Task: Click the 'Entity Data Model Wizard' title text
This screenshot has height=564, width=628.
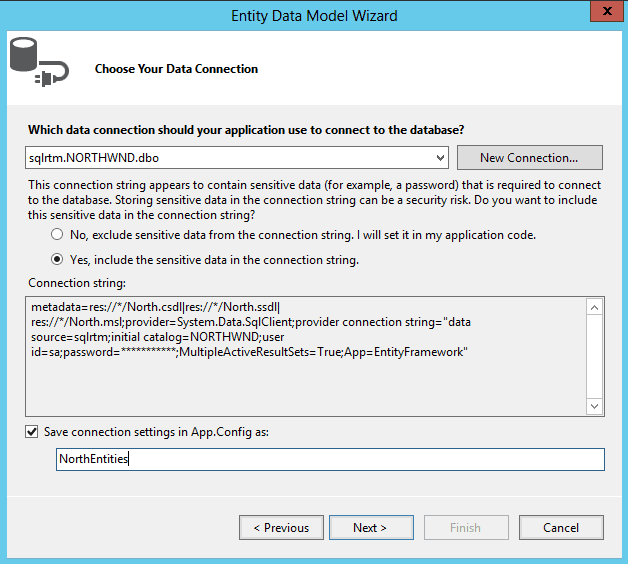Action: 314,16
